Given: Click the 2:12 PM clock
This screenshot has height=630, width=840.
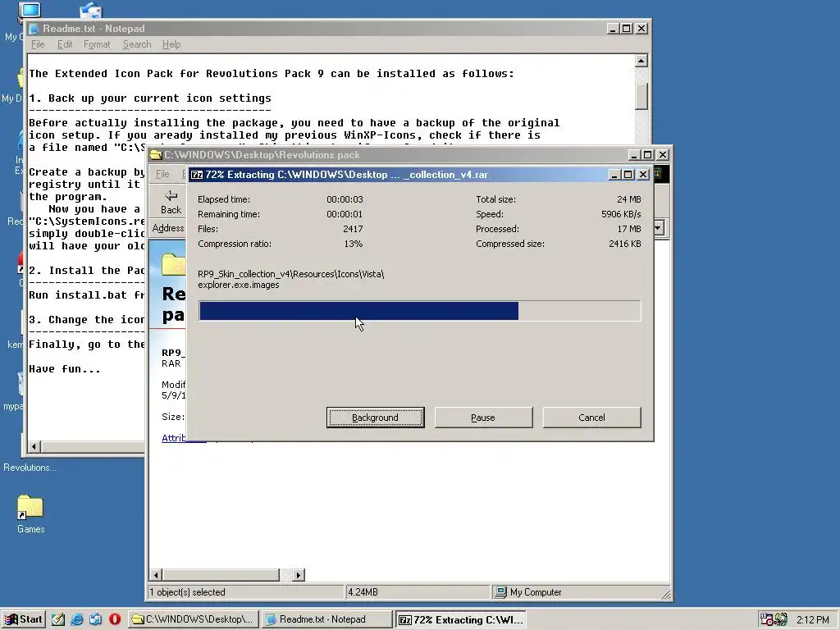Looking at the screenshot, I should 813,620.
